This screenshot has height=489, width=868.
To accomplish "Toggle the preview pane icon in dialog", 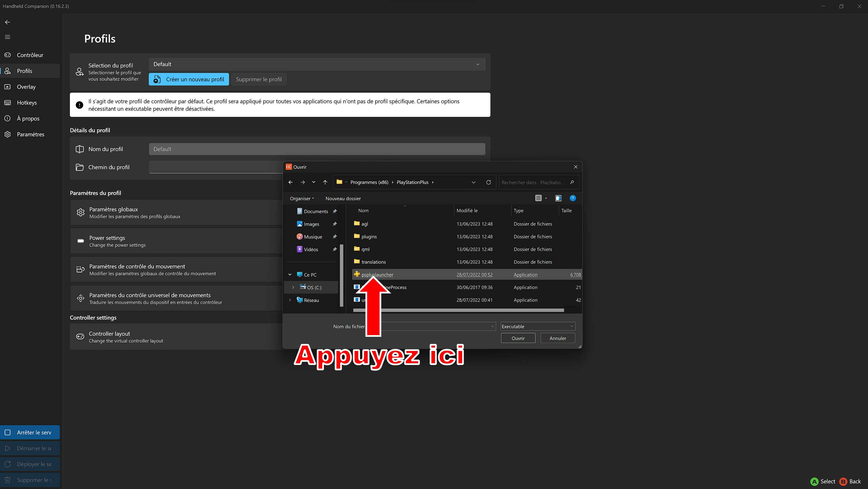I will pos(558,198).
